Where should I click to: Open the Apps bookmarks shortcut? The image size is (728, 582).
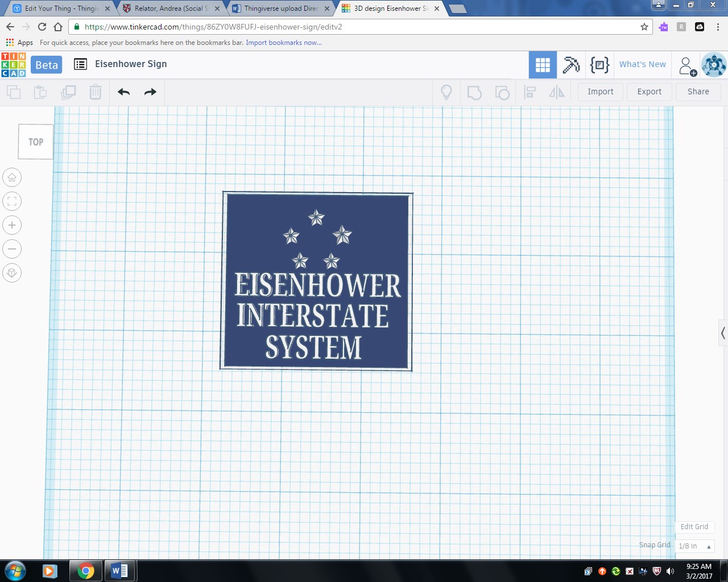pos(20,43)
